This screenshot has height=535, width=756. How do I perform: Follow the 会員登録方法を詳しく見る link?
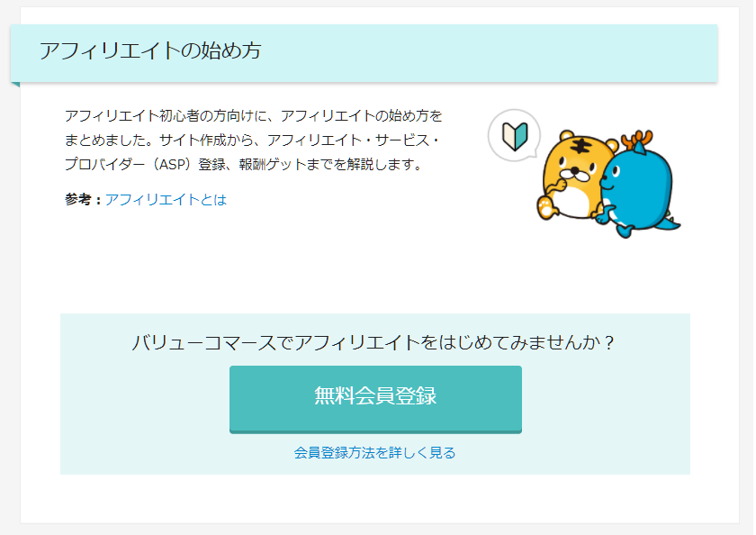(x=374, y=452)
